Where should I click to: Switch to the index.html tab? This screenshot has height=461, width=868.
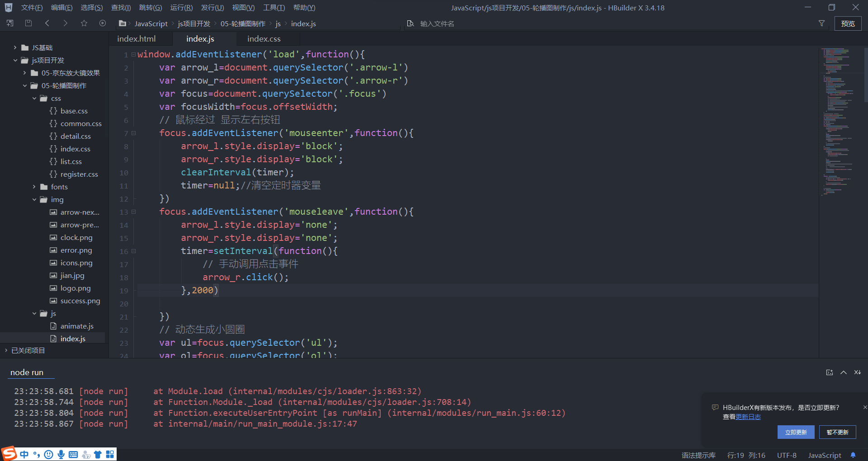click(x=136, y=38)
